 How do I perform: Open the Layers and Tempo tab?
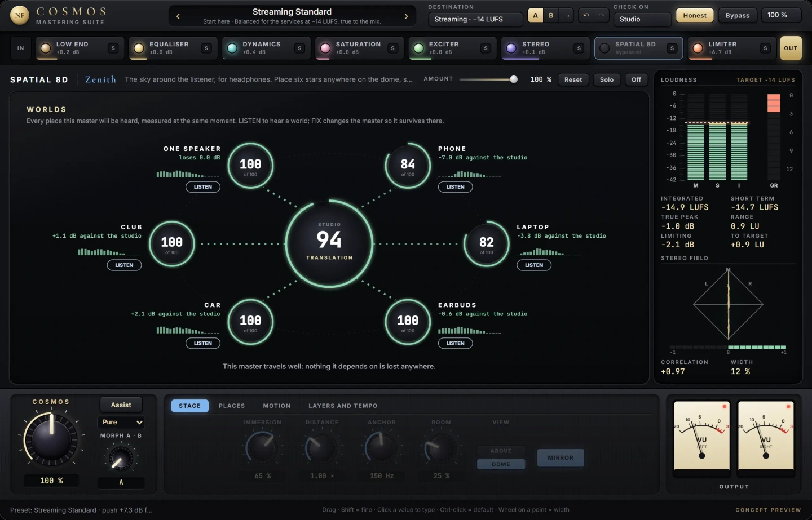coord(343,406)
